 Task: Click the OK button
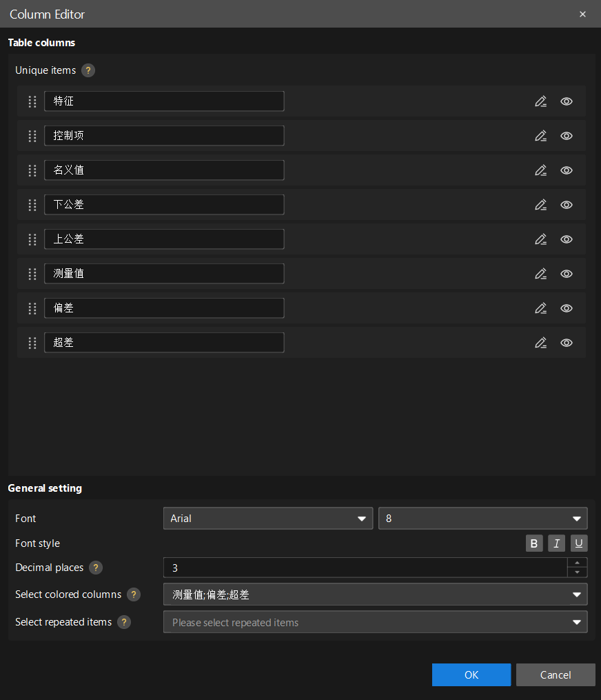pos(471,674)
